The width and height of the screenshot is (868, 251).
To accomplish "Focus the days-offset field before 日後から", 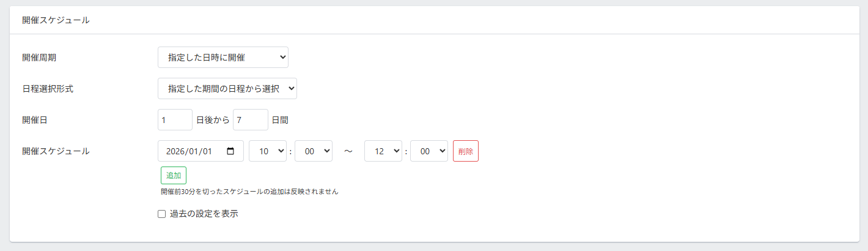I will [x=175, y=120].
